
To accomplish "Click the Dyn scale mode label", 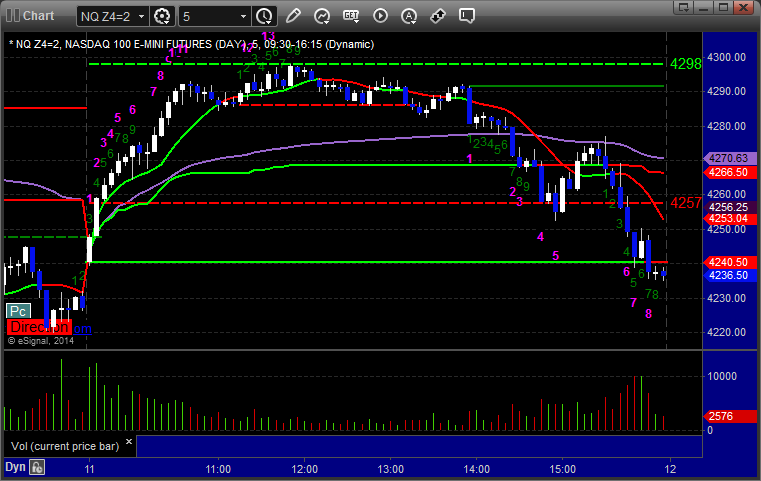I will pyautogui.click(x=15, y=467).
